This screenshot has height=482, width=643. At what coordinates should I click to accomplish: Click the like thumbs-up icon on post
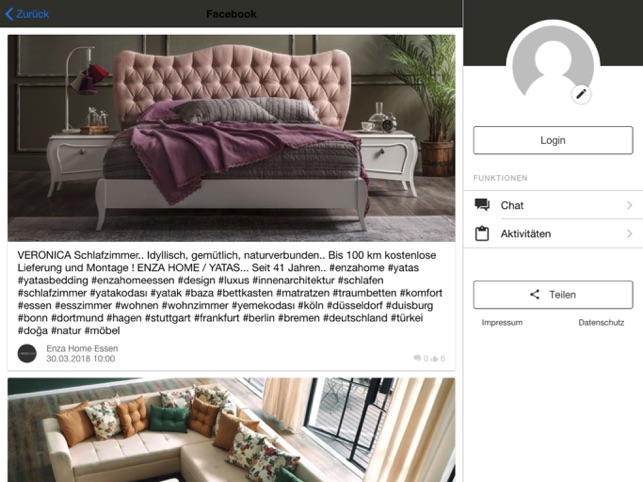click(435, 359)
